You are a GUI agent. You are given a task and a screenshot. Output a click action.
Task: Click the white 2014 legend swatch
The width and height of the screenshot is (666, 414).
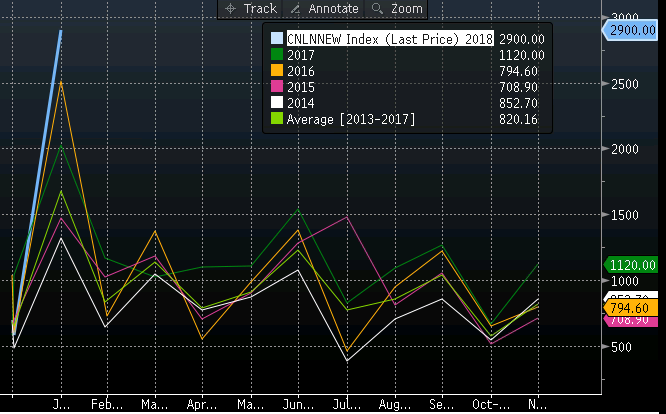pos(277,104)
